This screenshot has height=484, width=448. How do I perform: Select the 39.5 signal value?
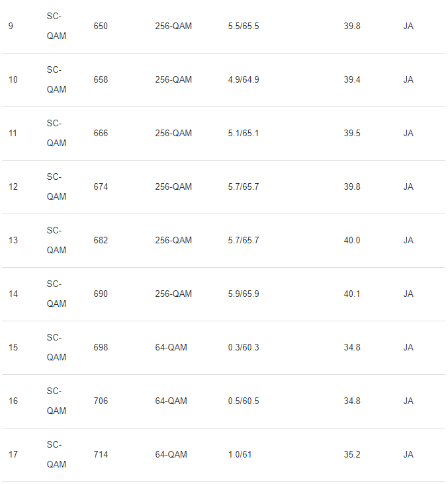pyautogui.click(x=352, y=134)
